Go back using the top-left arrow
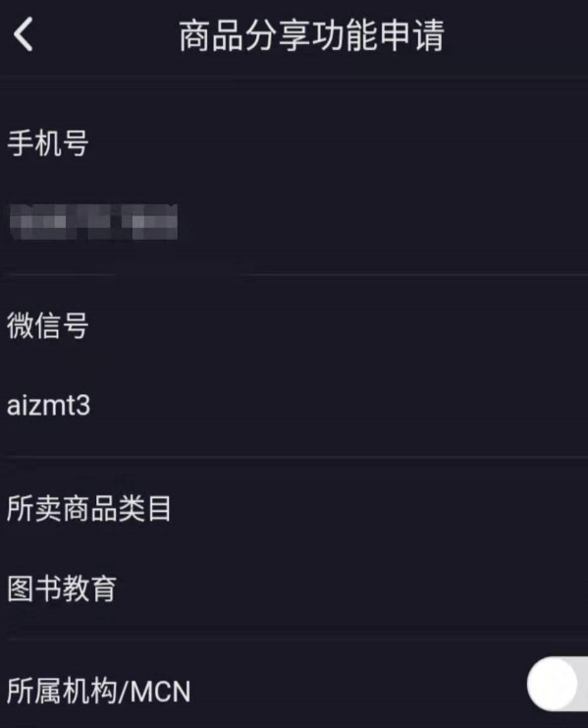 [x=24, y=34]
